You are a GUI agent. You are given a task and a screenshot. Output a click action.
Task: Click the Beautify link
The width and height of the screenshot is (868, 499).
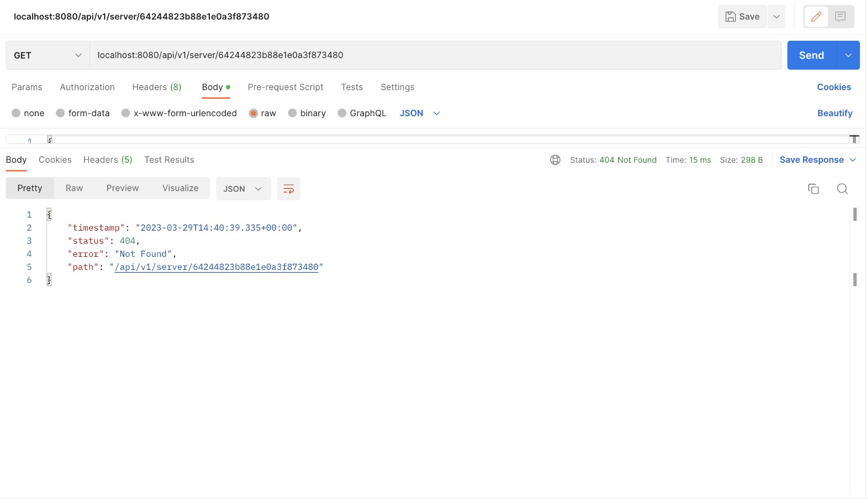[x=835, y=113]
